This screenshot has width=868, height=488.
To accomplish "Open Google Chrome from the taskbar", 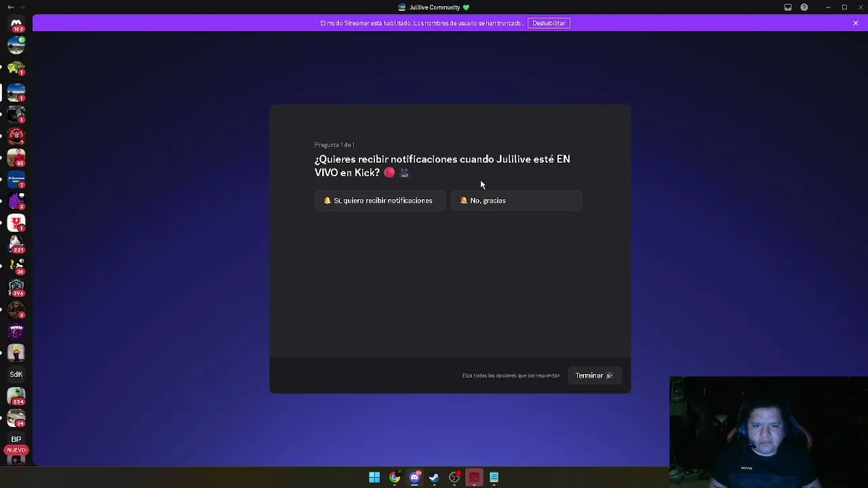I will coord(395,478).
